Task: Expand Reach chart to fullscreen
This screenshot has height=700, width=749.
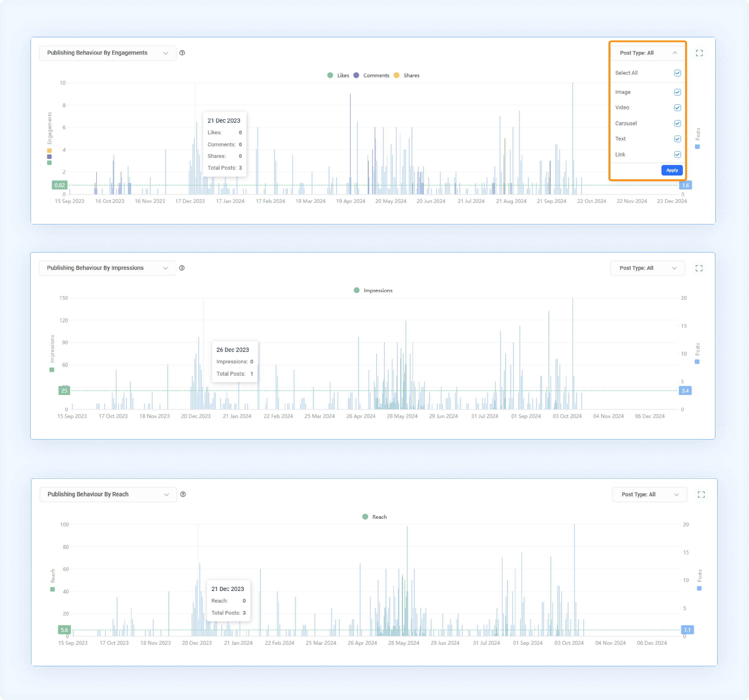Action: pos(701,495)
